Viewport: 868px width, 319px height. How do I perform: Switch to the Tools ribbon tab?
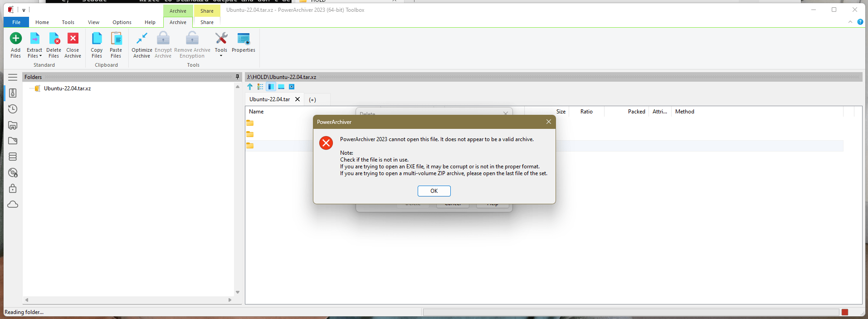(x=68, y=22)
